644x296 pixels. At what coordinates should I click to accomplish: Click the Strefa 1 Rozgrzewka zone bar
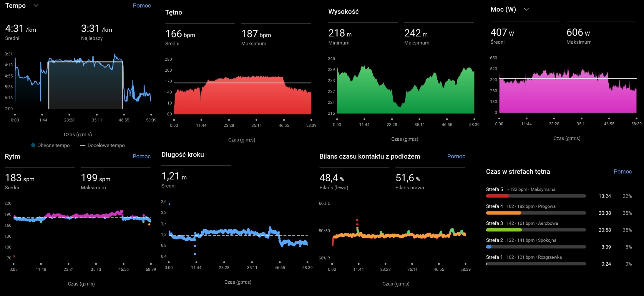[536, 264]
